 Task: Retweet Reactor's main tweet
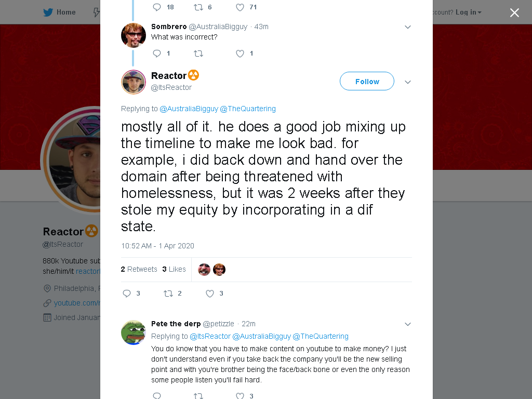pos(168,294)
